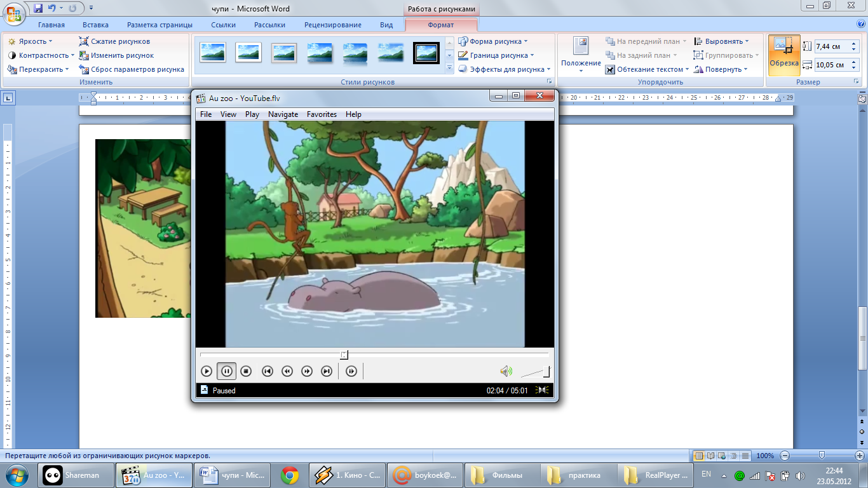
Task: Click the player's volume slider
Action: click(x=535, y=372)
